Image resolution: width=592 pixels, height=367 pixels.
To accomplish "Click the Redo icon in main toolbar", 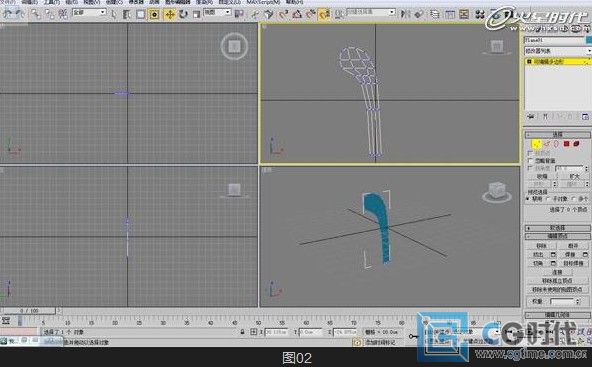I will click(x=20, y=14).
